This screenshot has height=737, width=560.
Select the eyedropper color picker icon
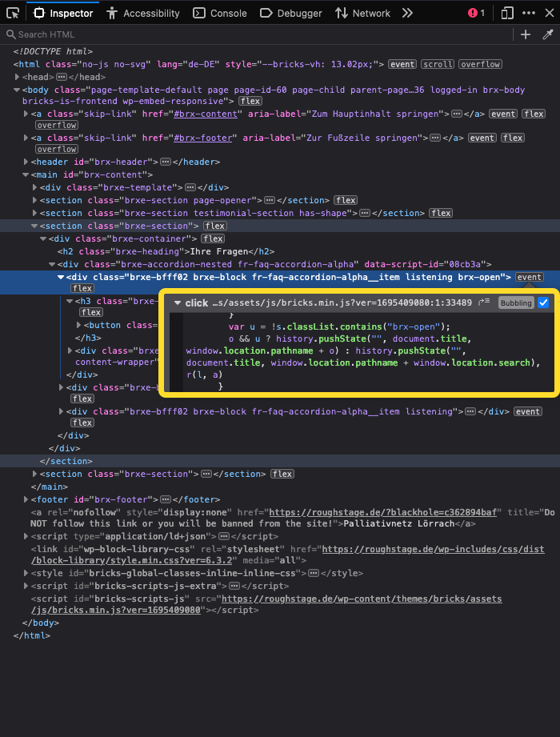548,34
